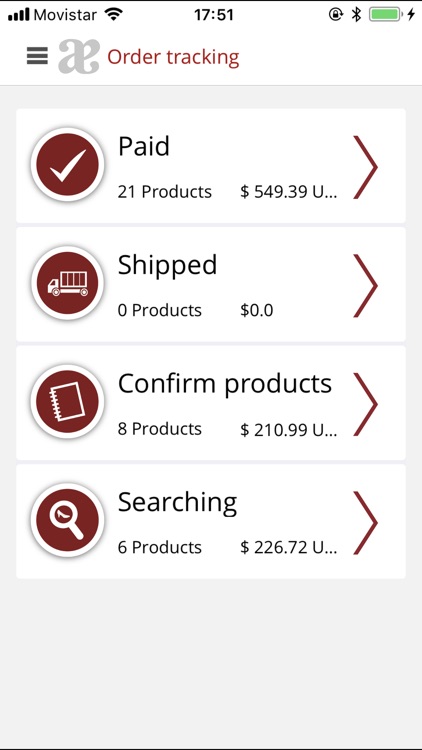Select the Searching magnifier icon

click(67, 520)
